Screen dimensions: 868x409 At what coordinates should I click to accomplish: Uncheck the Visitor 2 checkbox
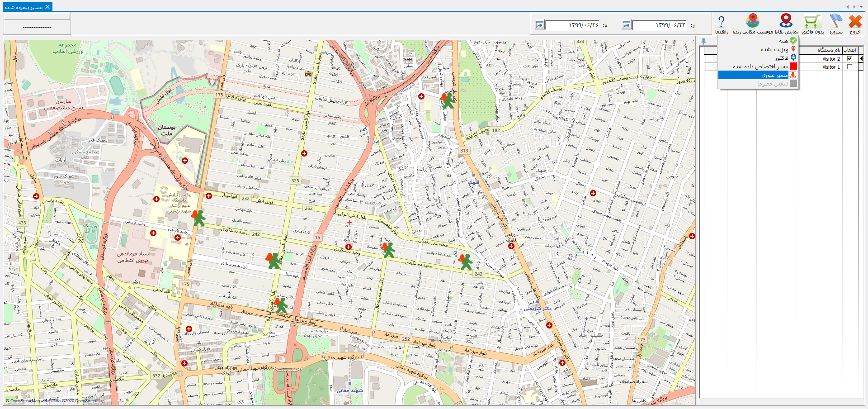point(849,59)
